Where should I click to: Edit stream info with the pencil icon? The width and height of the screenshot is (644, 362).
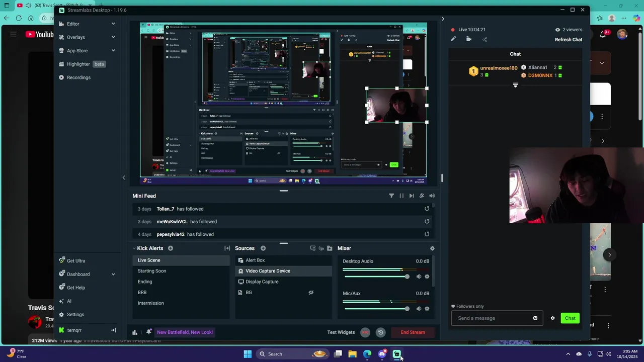tap(453, 39)
